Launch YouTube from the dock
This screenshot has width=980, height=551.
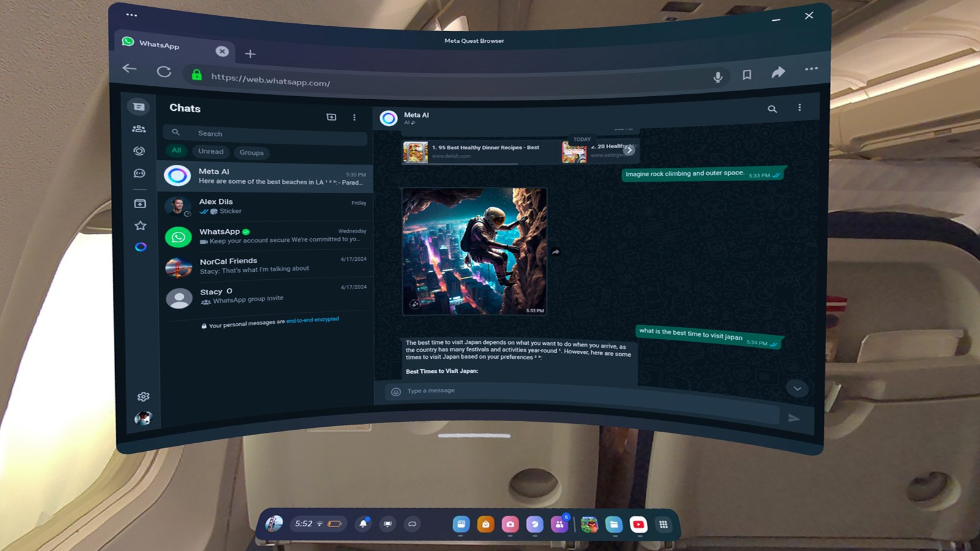click(x=638, y=525)
